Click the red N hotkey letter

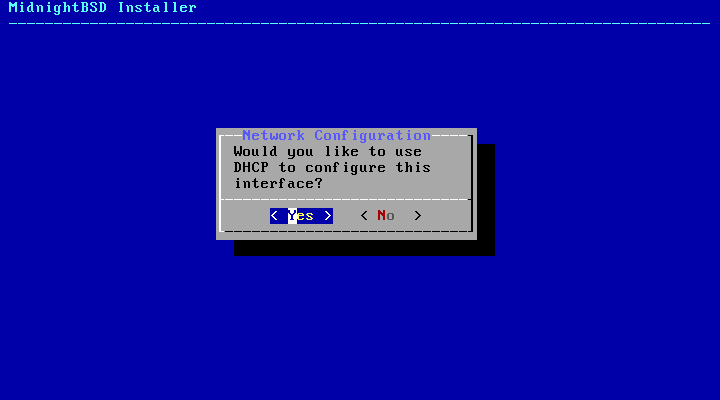click(382, 215)
